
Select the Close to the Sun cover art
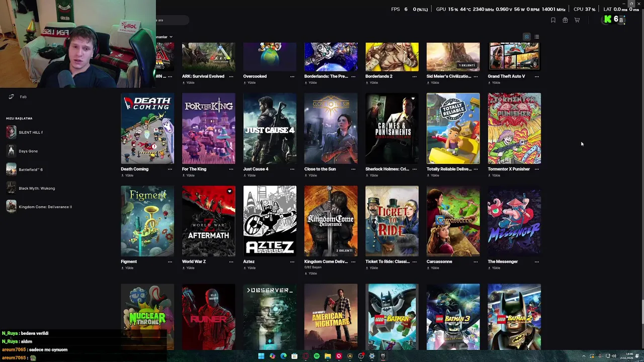[x=331, y=128]
